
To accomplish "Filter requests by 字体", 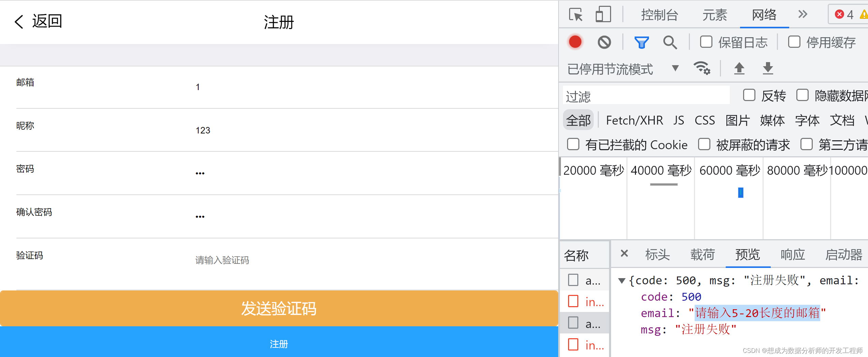I will click(x=807, y=120).
